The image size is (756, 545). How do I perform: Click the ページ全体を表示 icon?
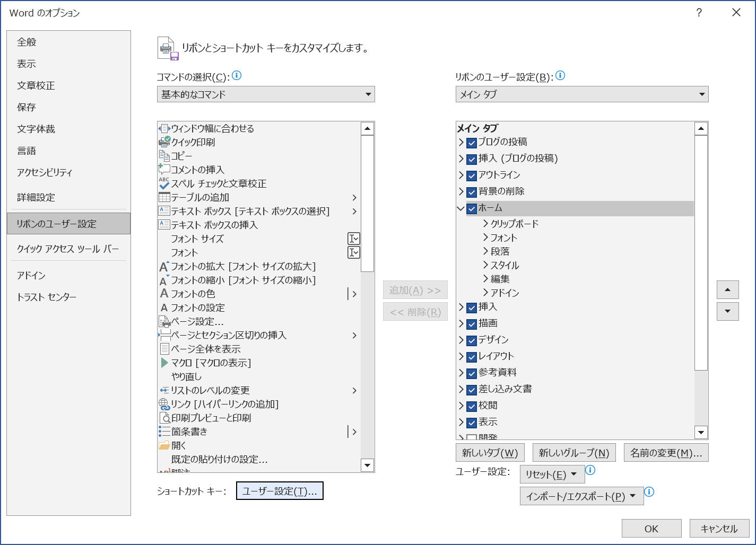(164, 349)
